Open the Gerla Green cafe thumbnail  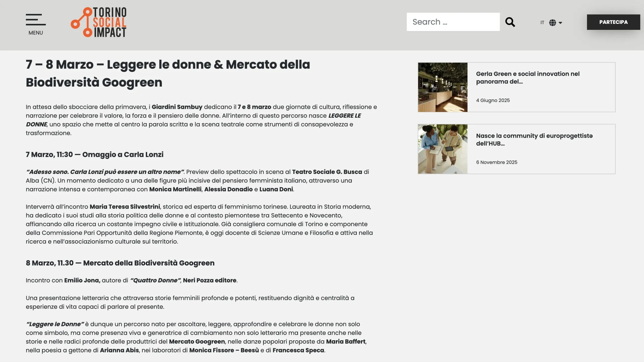pos(442,87)
